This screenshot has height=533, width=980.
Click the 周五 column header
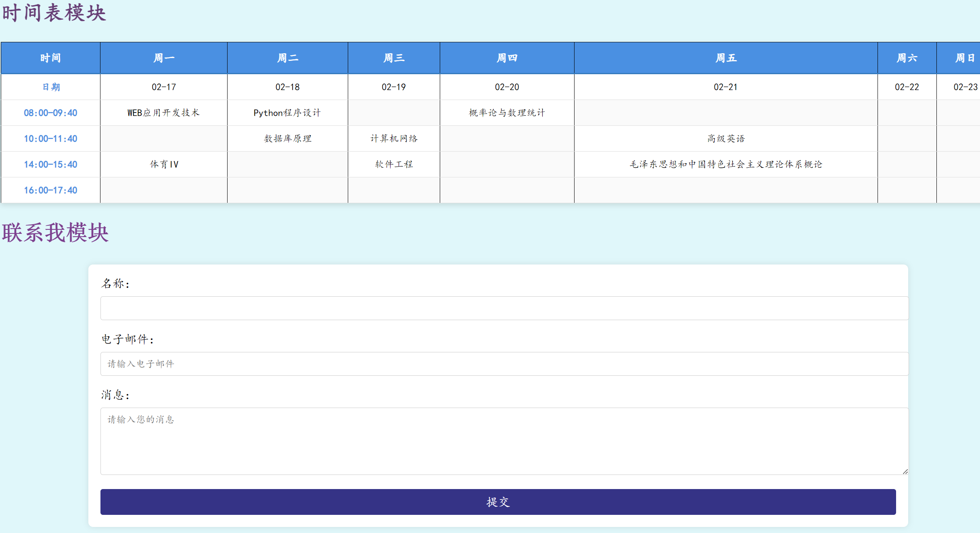pos(725,58)
